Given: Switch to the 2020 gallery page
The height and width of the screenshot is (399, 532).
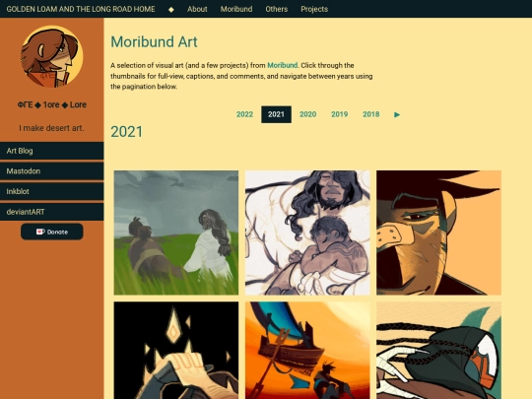Looking at the screenshot, I should [307, 114].
